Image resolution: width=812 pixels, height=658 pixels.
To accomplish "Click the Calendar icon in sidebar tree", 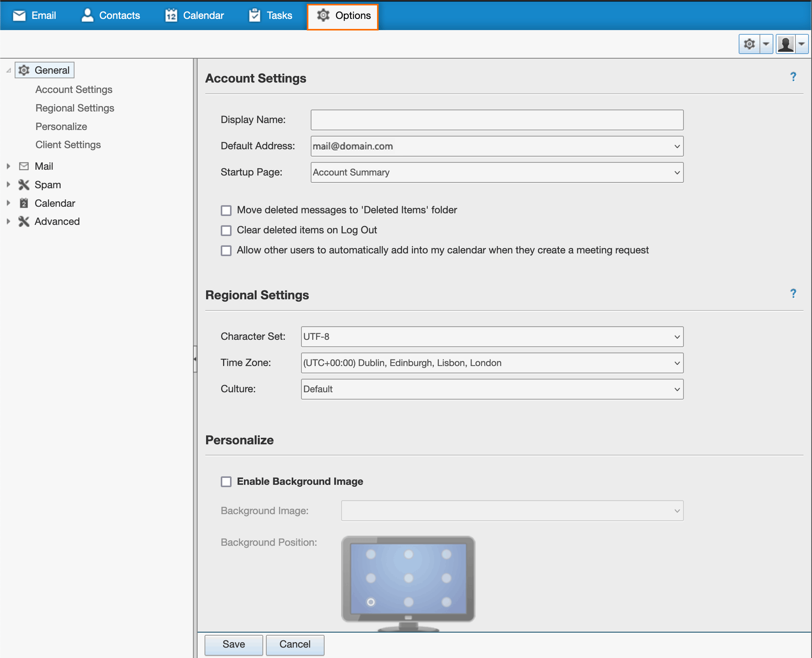I will point(24,203).
